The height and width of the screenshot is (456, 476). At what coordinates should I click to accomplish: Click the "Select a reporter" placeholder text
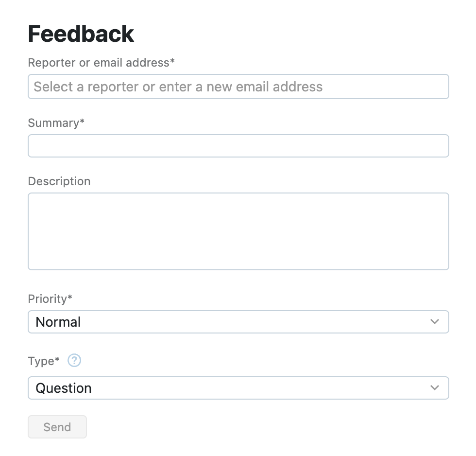(178, 87)
